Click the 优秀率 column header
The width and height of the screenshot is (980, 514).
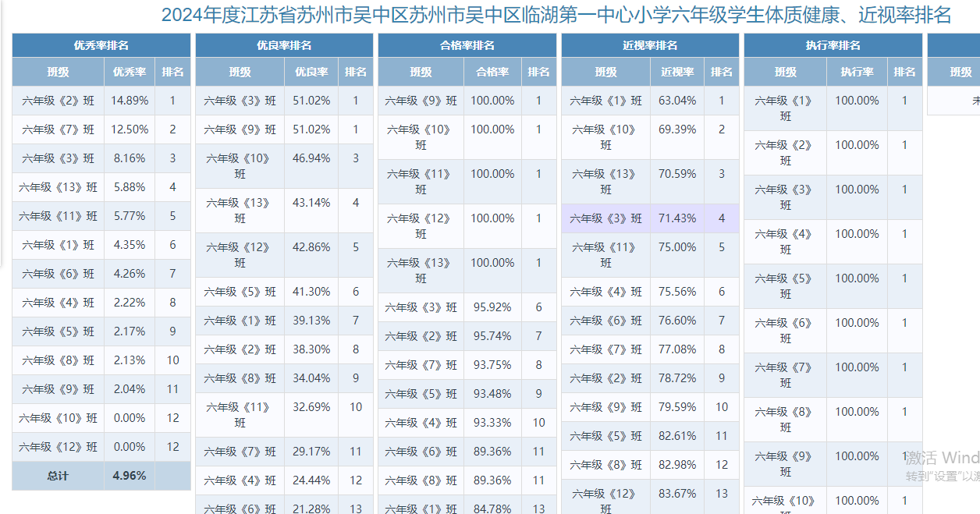[130, 72]
